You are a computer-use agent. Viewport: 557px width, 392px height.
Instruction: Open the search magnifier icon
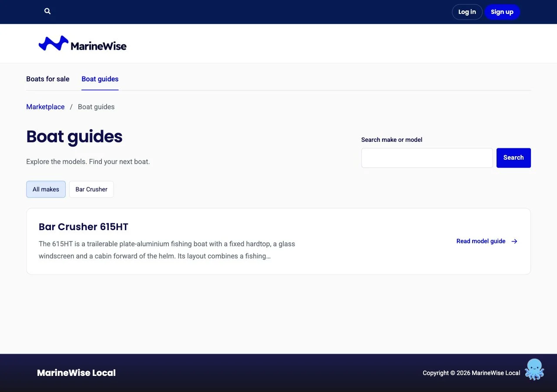click(x=47, y=11)
